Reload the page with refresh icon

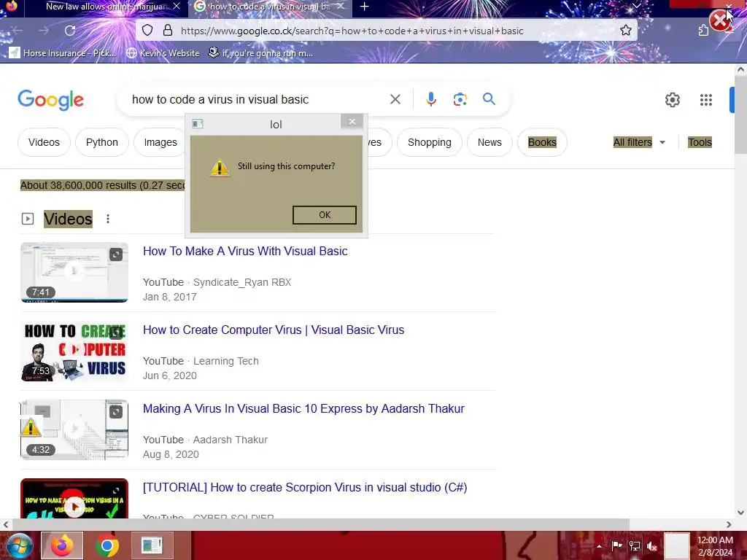[70, 31]
